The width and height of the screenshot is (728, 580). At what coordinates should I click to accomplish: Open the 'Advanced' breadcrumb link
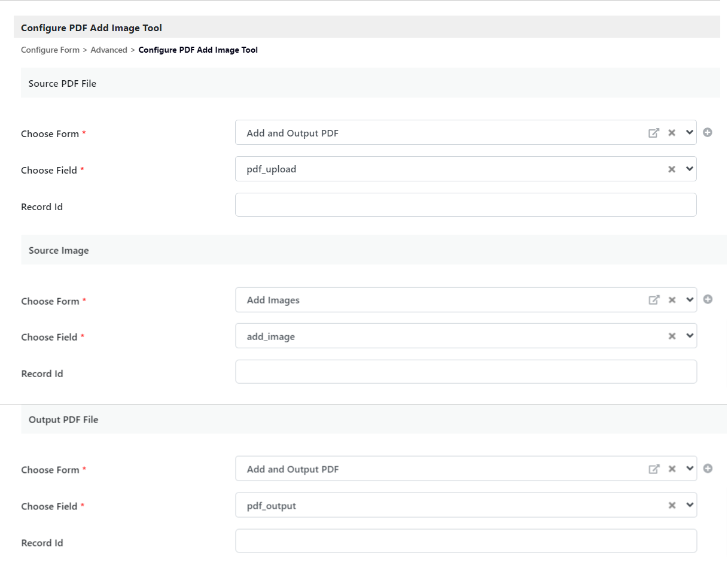point(108,50)
